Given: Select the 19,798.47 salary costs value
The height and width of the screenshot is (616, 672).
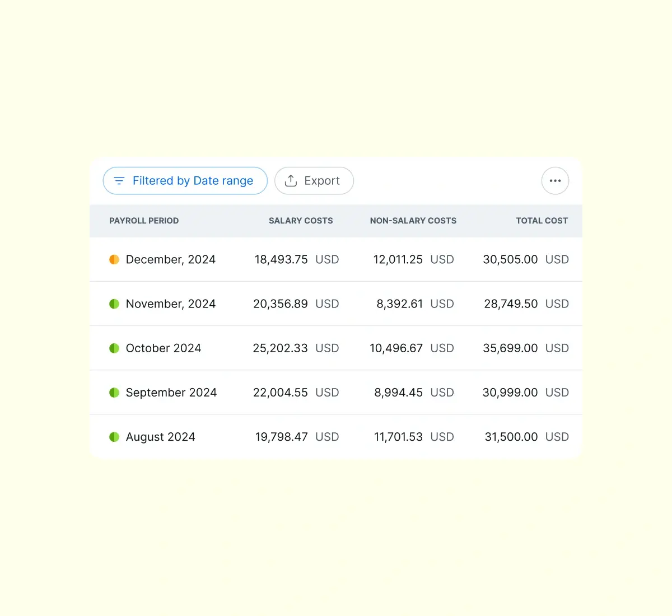Looking at the screenshot, I should point(282,437).
